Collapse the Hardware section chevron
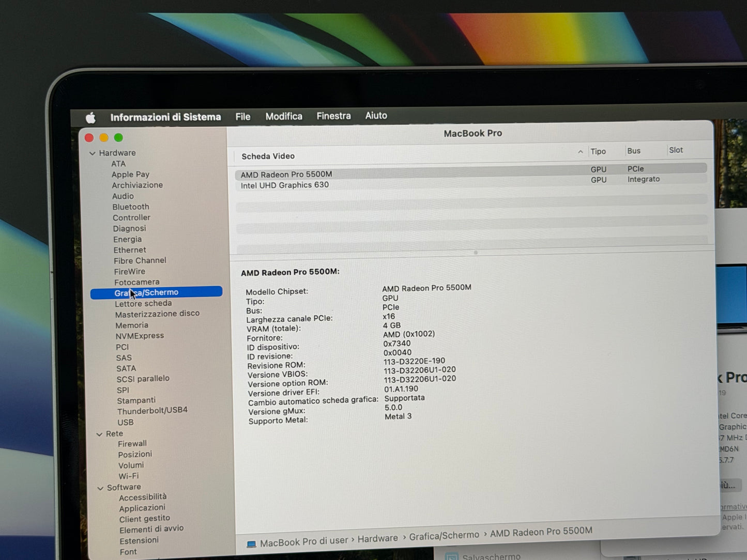 click(93, 153)
